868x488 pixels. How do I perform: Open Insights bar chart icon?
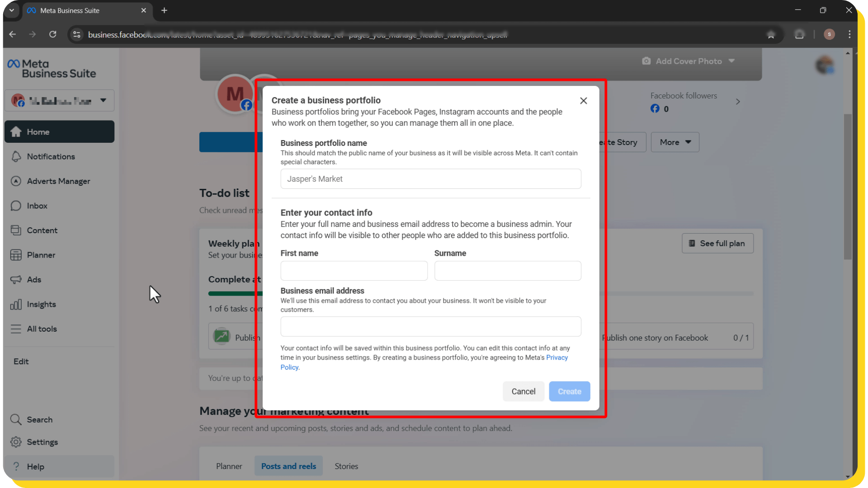(x=16, y=304)
